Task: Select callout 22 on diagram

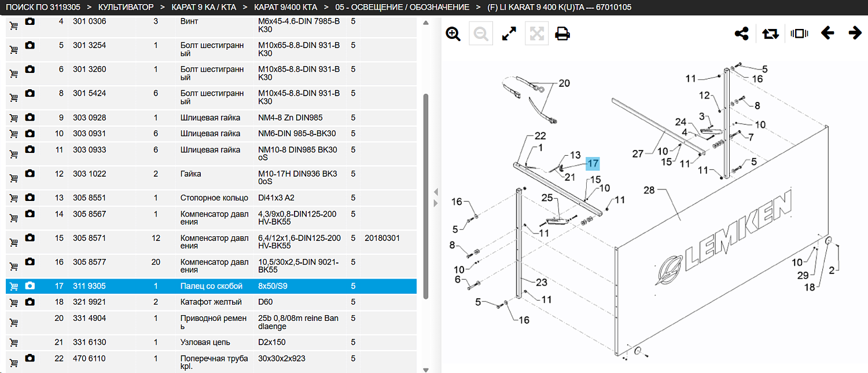Action: click(x=540, y=136)
